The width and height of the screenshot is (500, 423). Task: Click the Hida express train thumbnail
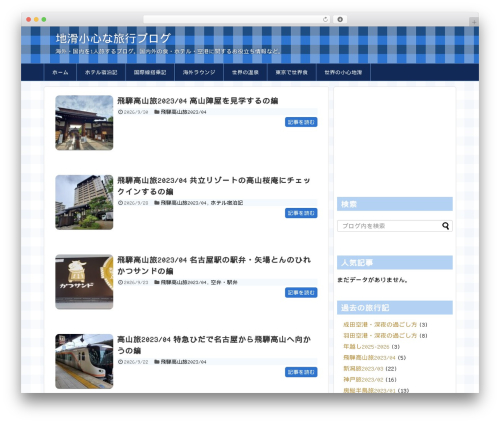(x=84, y=361)
